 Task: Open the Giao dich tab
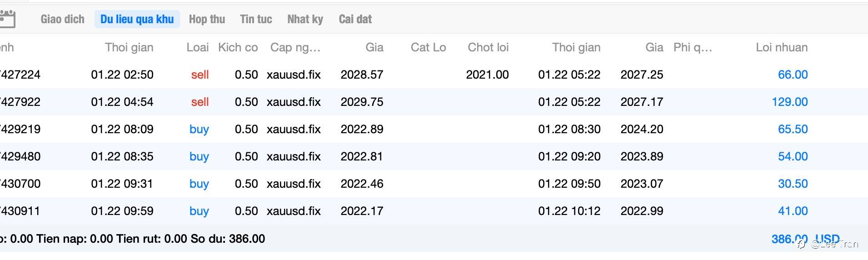click(x=62, y=19)
